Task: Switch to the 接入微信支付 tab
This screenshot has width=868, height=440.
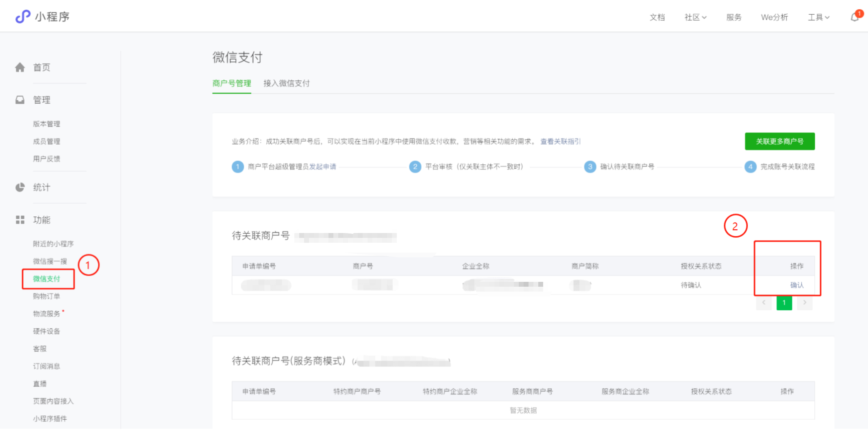Action: click(287, 83)
